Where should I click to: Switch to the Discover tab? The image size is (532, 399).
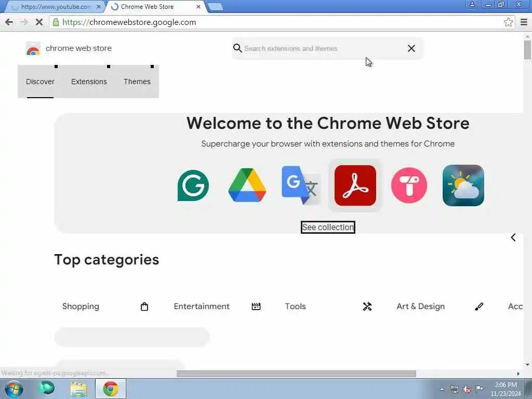[40, 82]
